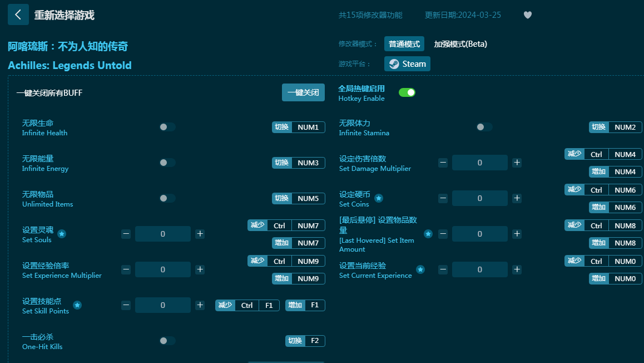Click the star badge beside Set Coins
Screen dimensions: 644x363
[379, 198]
